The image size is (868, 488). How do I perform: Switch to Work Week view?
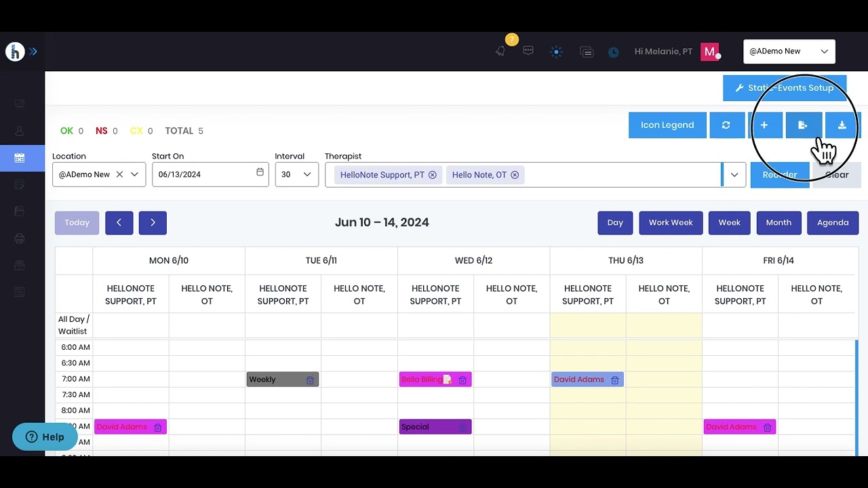coord(671,223)
